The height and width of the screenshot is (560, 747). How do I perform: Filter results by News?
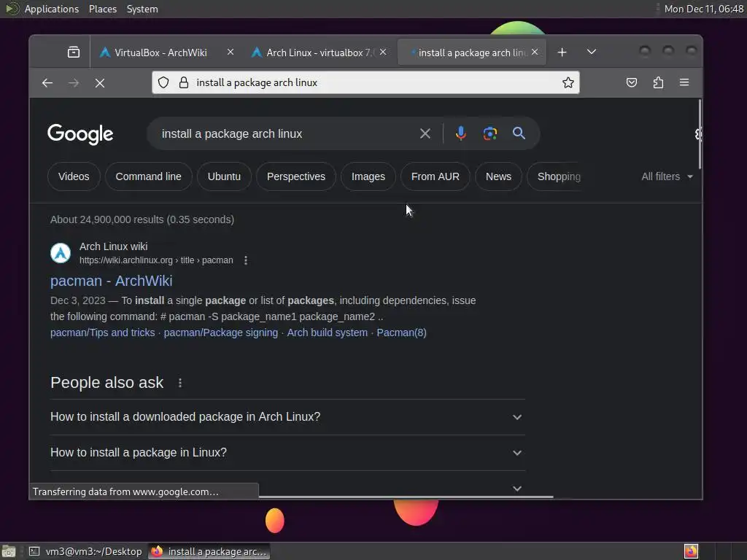(498, 176)
